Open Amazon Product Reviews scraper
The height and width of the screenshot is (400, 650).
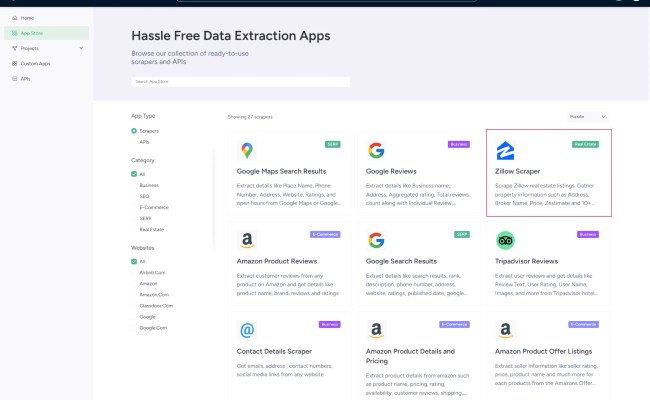[x=276, y=261]
